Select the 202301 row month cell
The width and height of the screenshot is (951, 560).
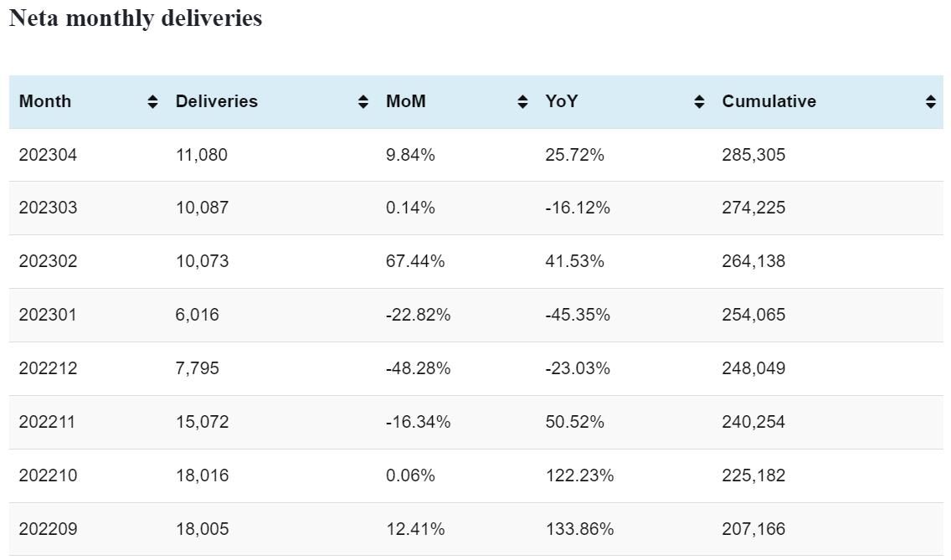[x=48, y=315]
